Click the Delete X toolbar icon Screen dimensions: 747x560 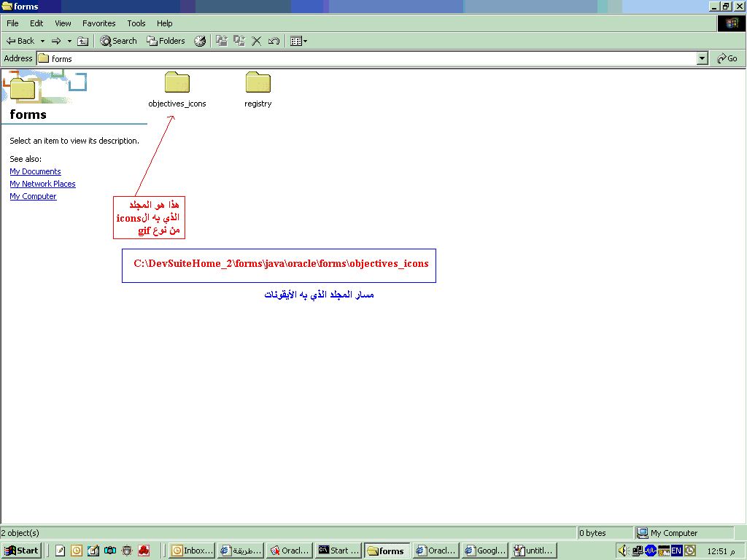[256, 41]
